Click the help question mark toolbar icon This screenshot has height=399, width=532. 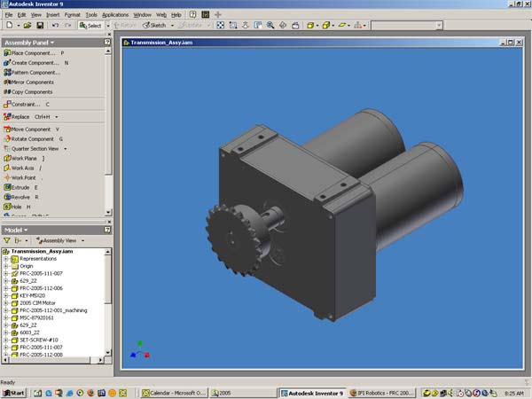coord(192,14)
